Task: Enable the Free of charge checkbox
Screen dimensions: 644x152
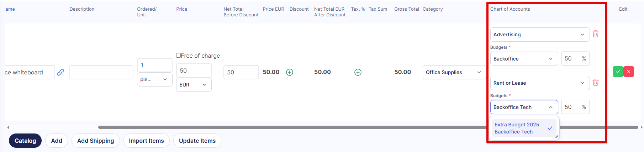Action: tap(179, 55)
